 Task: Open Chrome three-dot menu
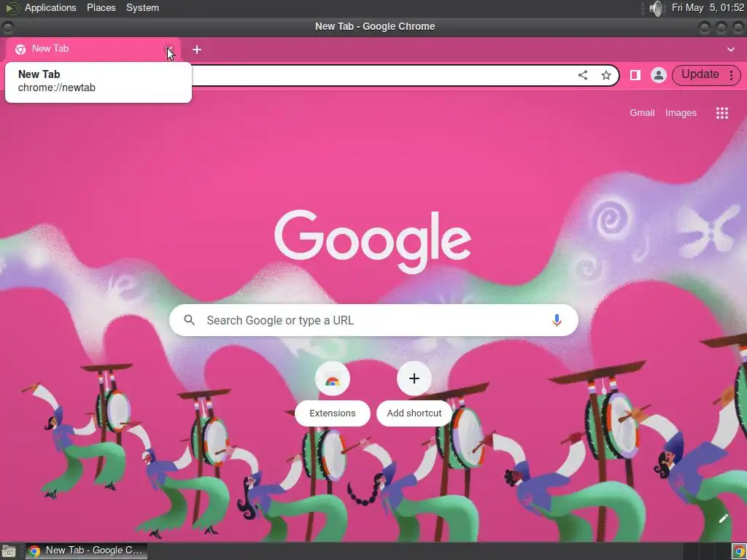[731, 75]
